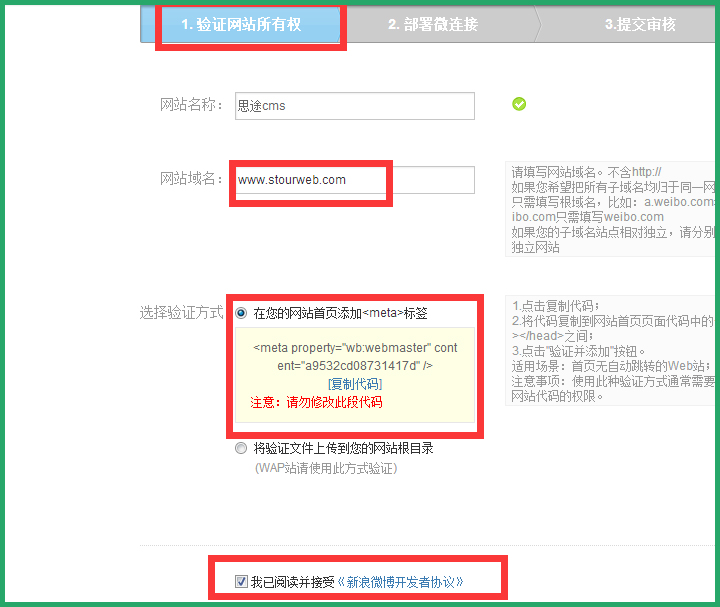
Task: Toggle the 我已阅读并接受 agreement checkbox
Action: point(240,581)
